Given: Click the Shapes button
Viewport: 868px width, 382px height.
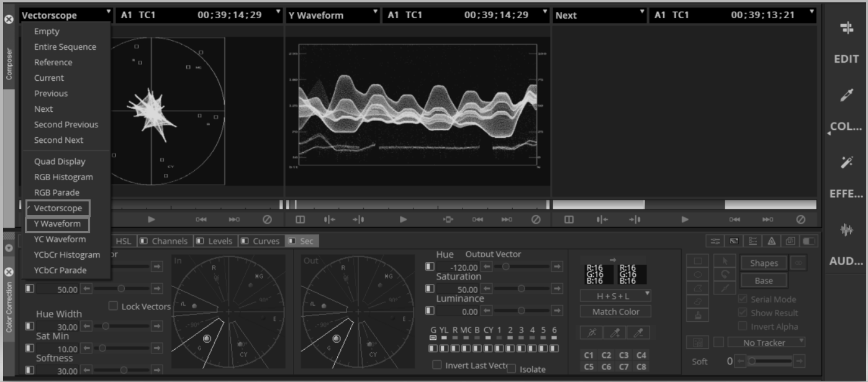Looking at the screenshot, I should tap(764, 263).
